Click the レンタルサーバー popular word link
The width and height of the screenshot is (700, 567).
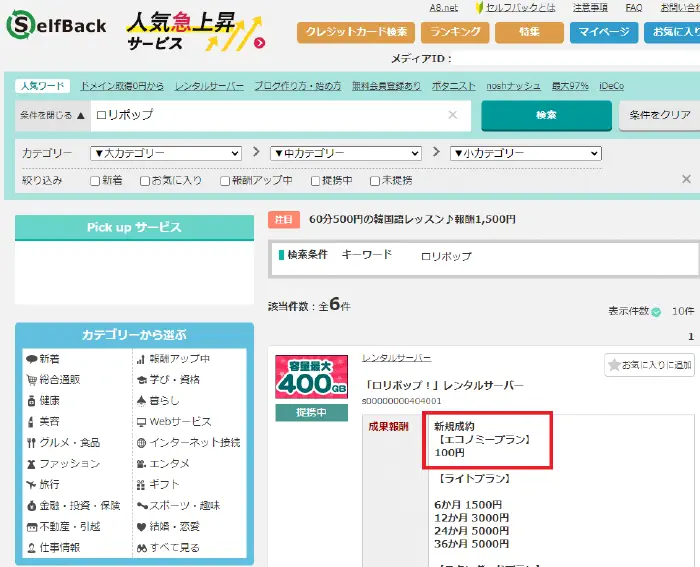coord(209,86)
